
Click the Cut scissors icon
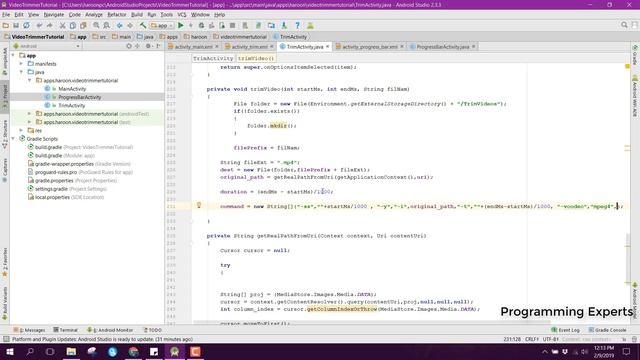click(62, 25)
